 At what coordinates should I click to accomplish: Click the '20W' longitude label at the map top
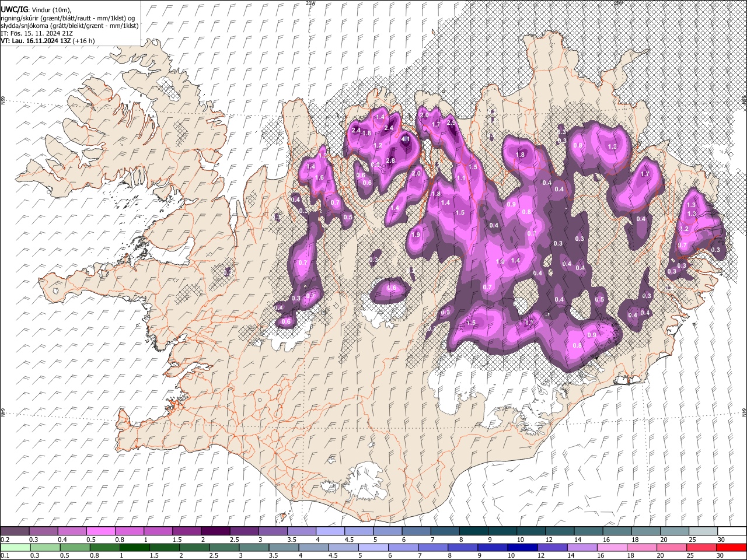(310, 3)
